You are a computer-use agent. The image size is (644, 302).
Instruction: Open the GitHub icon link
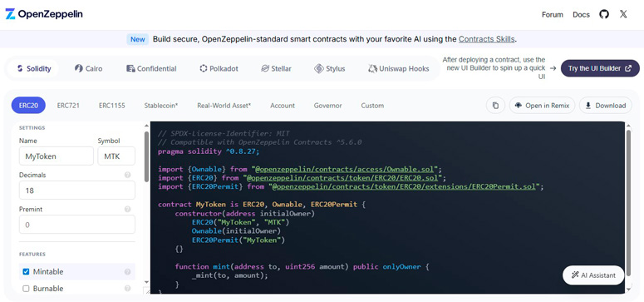pos(604,14)
